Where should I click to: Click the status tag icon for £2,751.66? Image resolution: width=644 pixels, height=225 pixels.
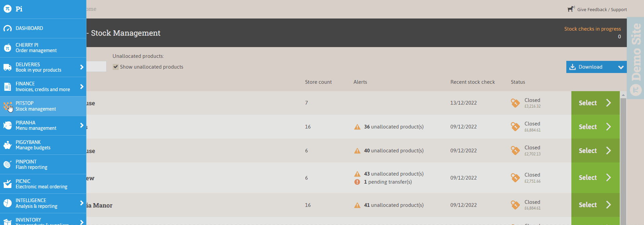coord(515,178)
